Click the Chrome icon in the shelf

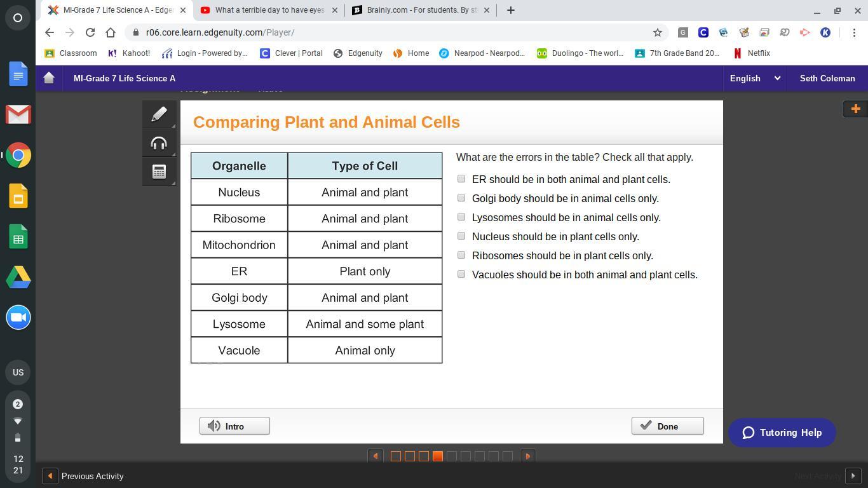click(18, 155)
